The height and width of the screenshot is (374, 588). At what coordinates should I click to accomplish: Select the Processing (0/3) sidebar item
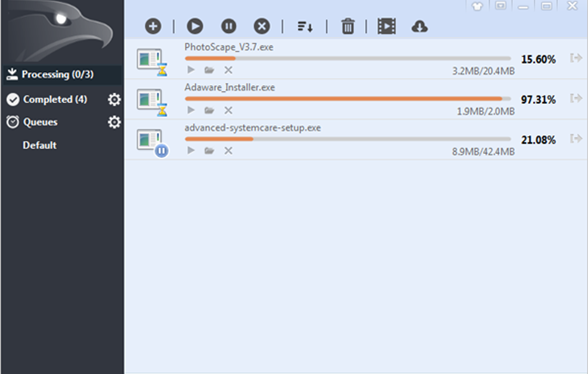[63, 74]
